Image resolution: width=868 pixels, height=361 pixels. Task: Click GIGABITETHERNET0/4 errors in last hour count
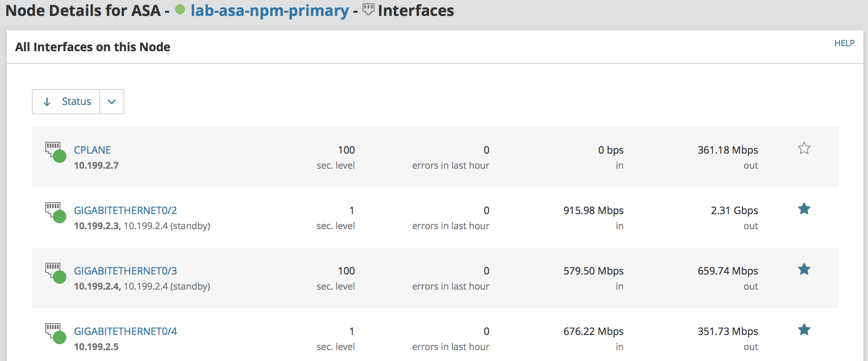click(486, 331)
